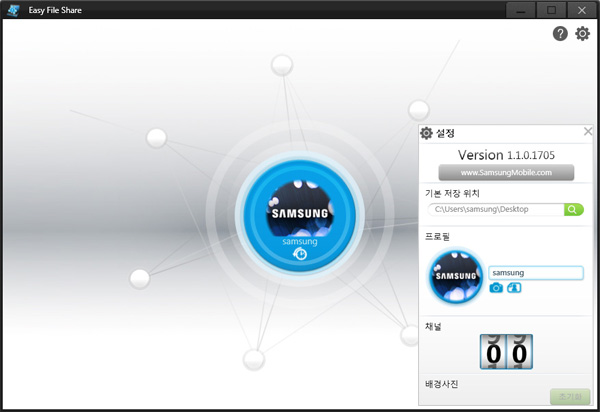Open settings via the top gear icon
The height and width of the screenshot is (412, 600).
click(582, 34)
